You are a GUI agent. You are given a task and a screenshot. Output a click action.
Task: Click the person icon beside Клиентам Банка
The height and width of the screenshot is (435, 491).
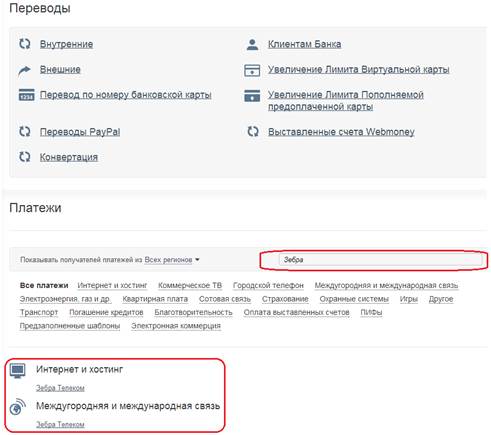[252, 44]
